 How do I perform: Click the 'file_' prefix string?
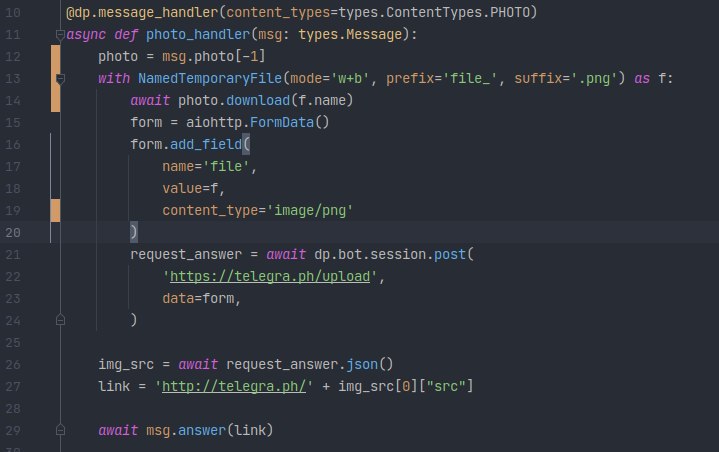coord(470,78)
